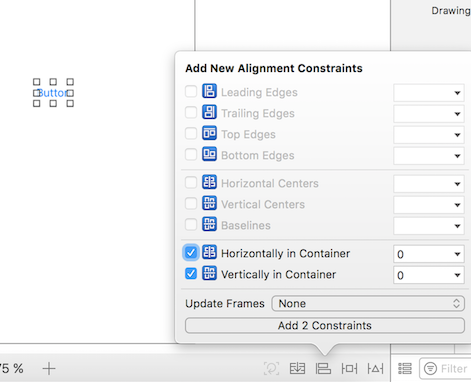Screen dimensions: 471x382
Task: Uncheck Vertically in Container checkbox
Action: 191,274
